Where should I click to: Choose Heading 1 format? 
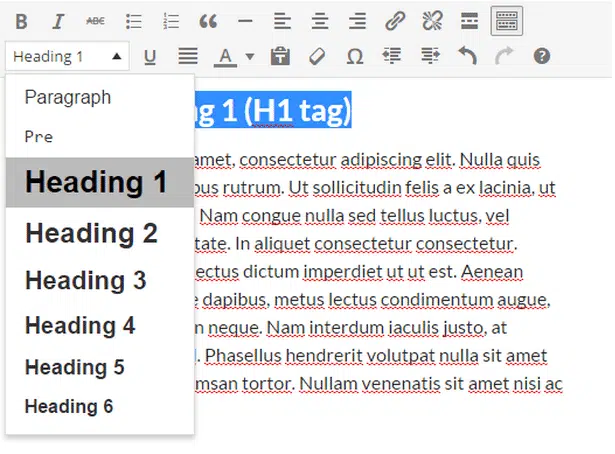(100, 182)
